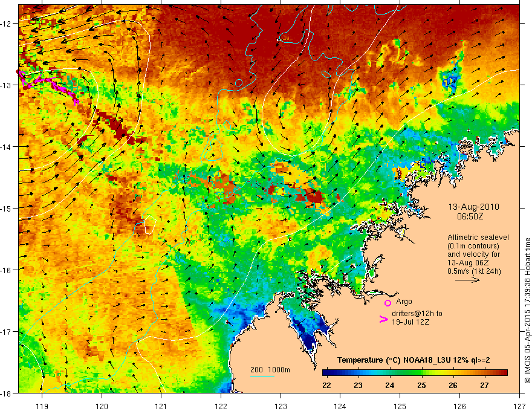532x411 pixels.
Task: Click the '19-Jul 12Z' legend text
Action: pos(410,322)
